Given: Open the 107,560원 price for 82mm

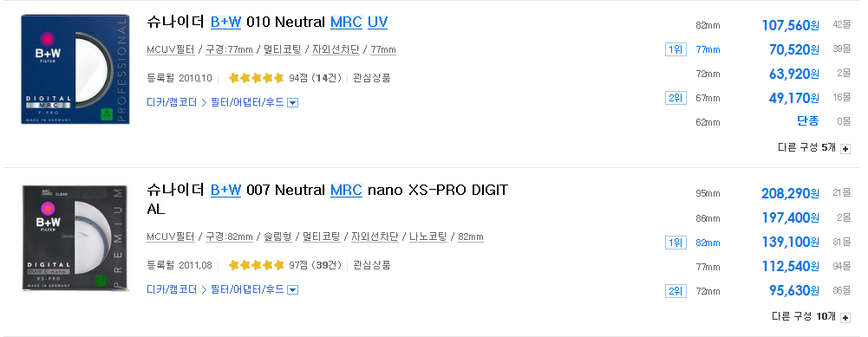Looking at the screenshot, I should coord(791,25).
